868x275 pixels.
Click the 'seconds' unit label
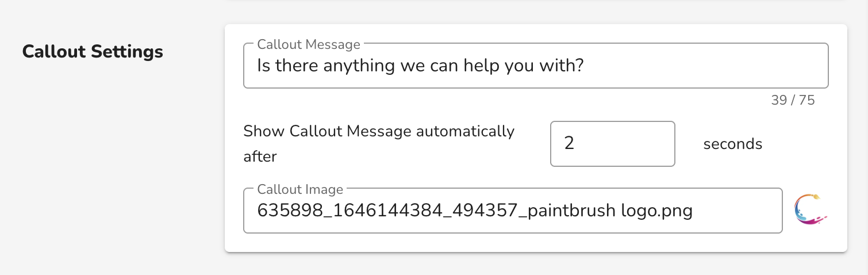(733, 144)
